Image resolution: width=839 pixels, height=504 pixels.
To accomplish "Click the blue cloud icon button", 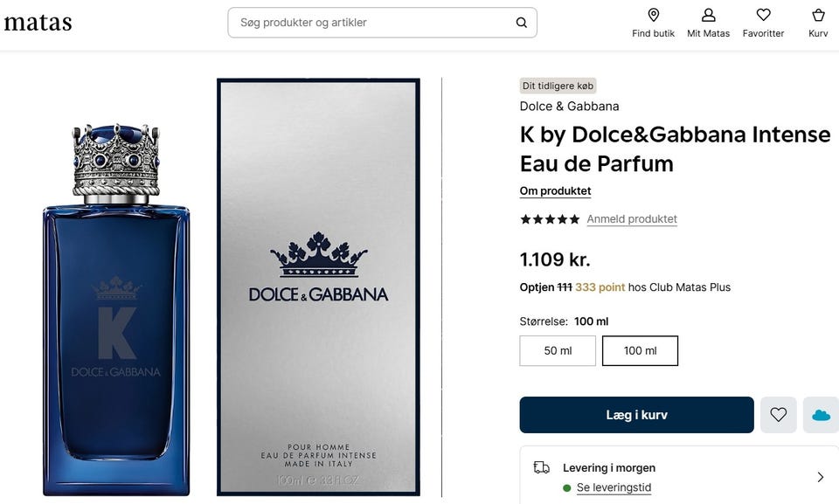I will [821, 415].
